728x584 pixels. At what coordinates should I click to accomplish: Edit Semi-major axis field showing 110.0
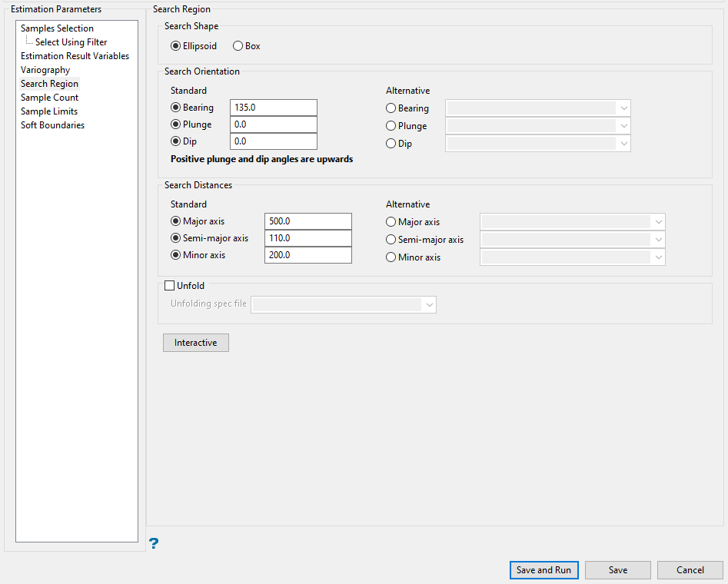pos(308,238)
